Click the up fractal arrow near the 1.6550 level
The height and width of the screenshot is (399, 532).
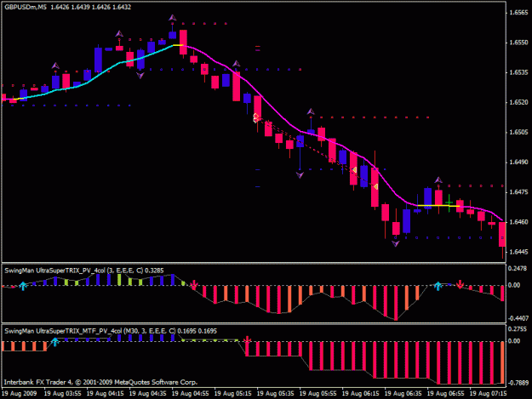(119, 33)
